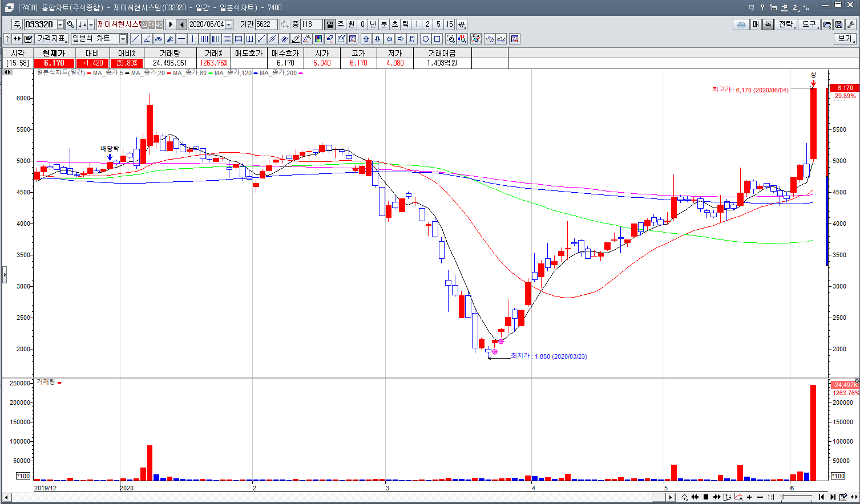
Task: Click the stop playback square button
Action: tap(706, 497)
